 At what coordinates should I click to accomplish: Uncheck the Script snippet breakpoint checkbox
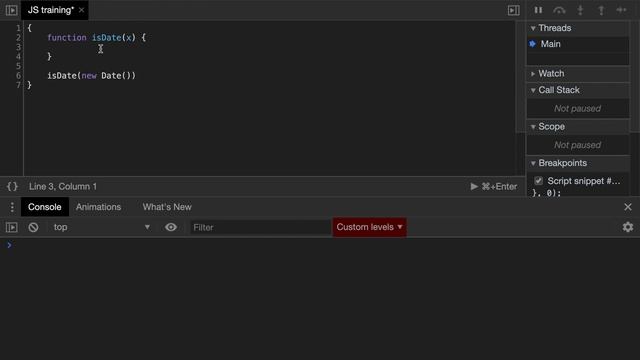(x=538, y=181)
